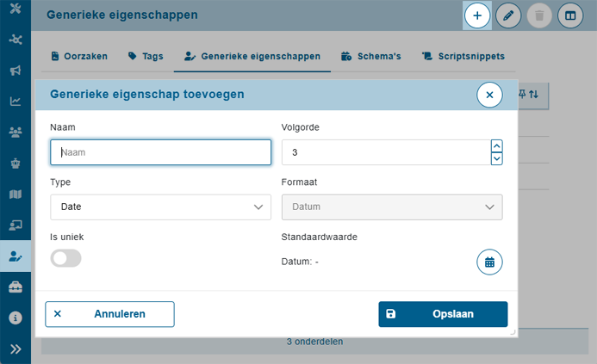Decrease Volgorde value with down arrow
The image size is (597, 364).
(496, 158)
